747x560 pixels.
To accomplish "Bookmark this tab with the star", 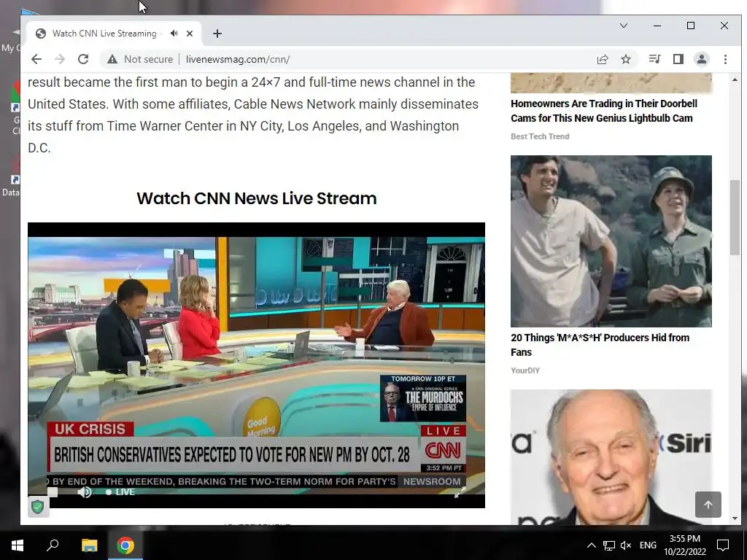I will 626,59.
